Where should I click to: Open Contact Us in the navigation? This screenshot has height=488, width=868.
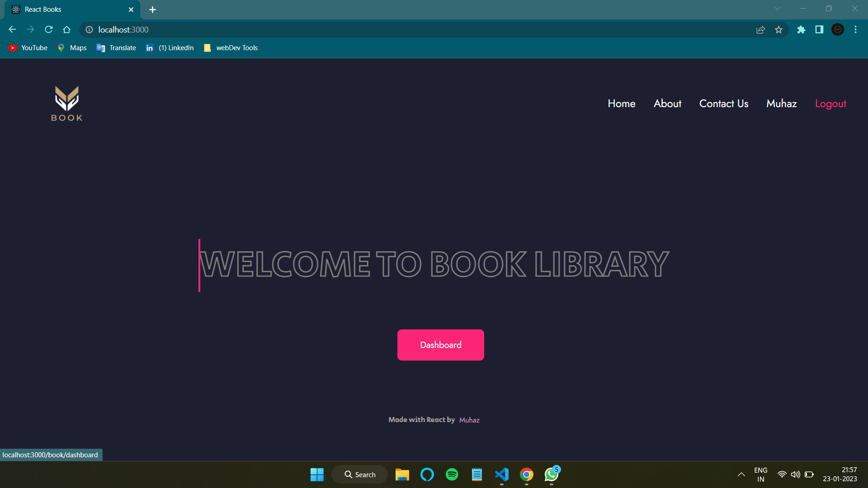coord(724,103)
